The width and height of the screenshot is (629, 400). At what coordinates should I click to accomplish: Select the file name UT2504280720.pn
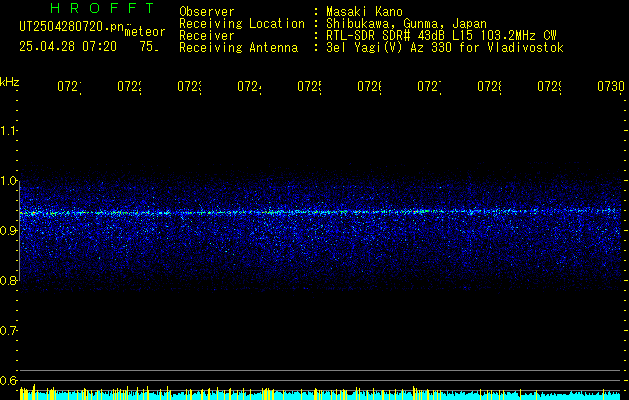[x=72, y=27]
